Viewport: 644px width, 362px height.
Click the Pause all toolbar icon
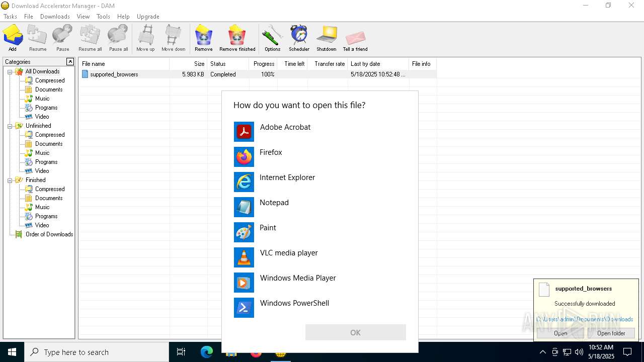coord(118,38)
